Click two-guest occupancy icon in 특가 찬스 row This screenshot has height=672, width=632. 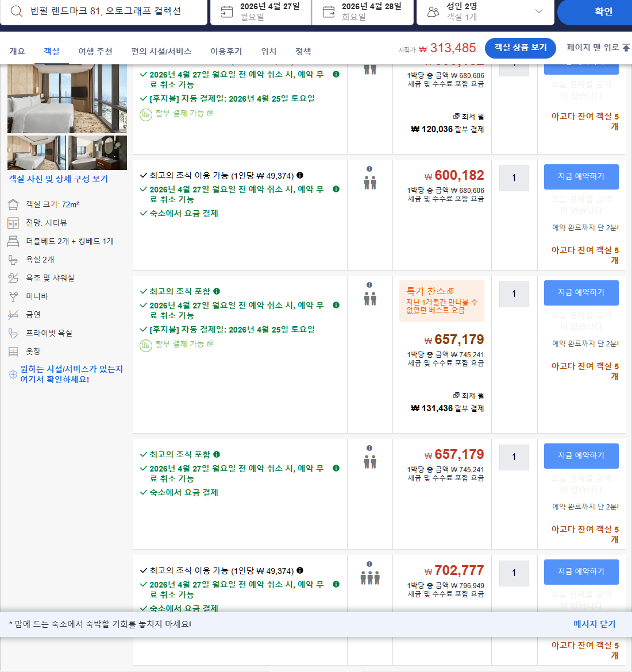tap(370, 299)
